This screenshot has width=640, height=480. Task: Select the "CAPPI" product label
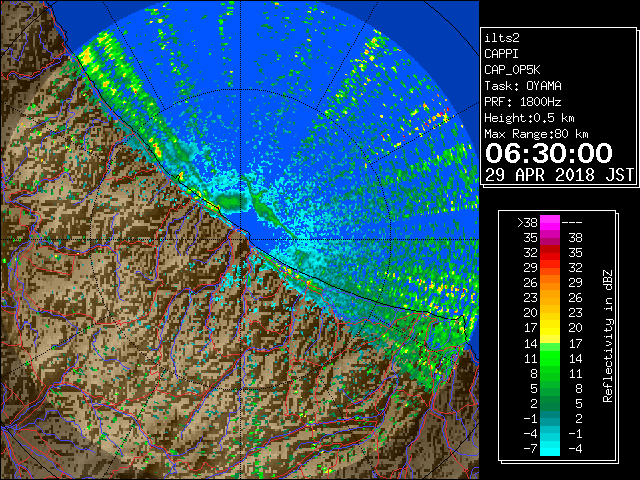[501, 54]
